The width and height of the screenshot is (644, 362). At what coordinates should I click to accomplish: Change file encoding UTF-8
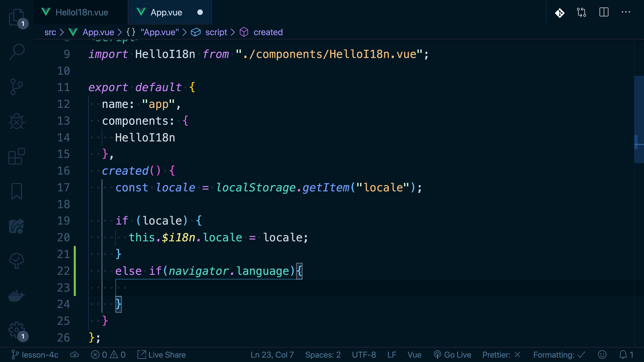tap(364, 355)
